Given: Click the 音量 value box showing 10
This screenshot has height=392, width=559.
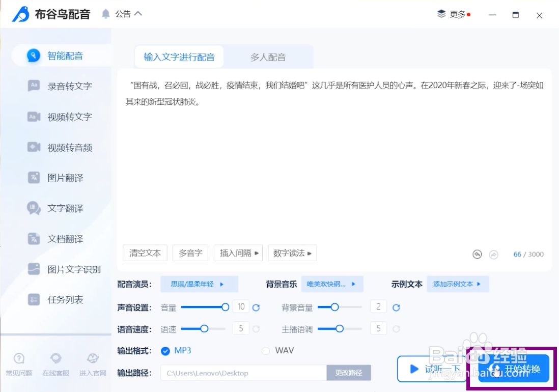Looking at the screenshot, I should pyautogui.click(x=241, y=306).
